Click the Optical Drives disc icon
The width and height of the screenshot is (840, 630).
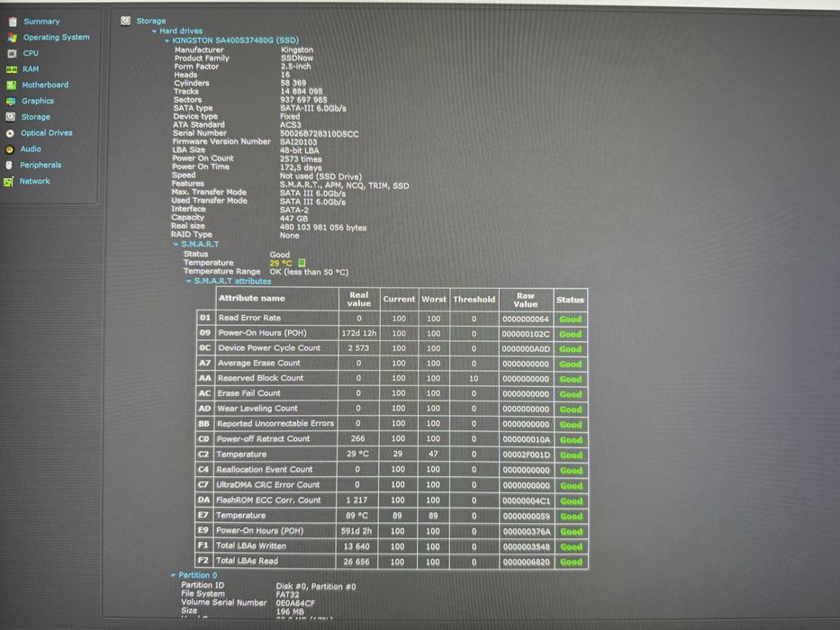(x=10, y=133)
